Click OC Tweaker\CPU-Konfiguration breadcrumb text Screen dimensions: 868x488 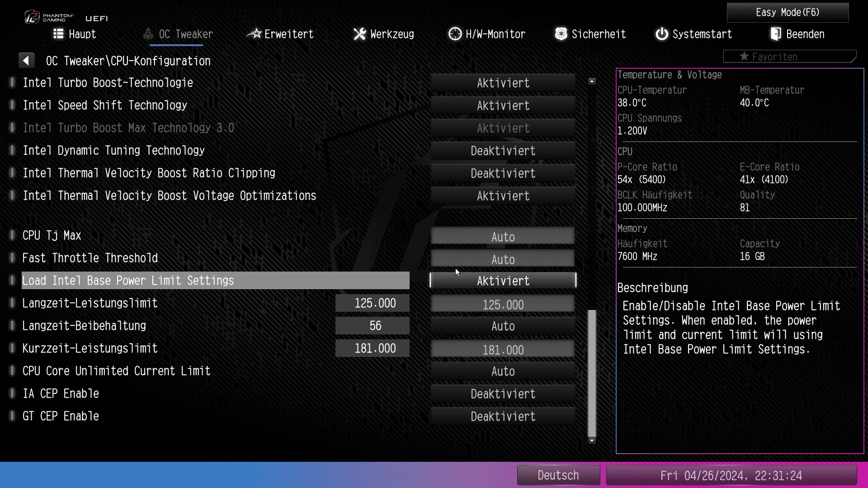128,61
